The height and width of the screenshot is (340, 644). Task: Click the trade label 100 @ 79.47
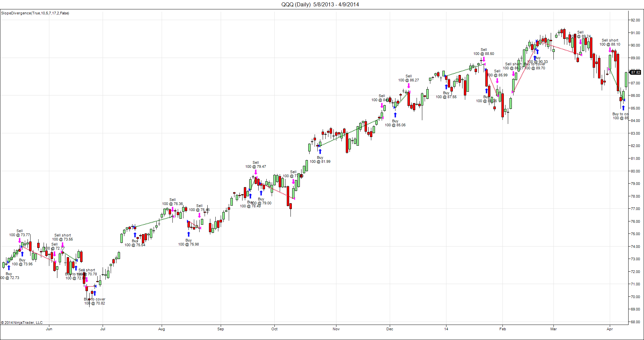point(256,167)
